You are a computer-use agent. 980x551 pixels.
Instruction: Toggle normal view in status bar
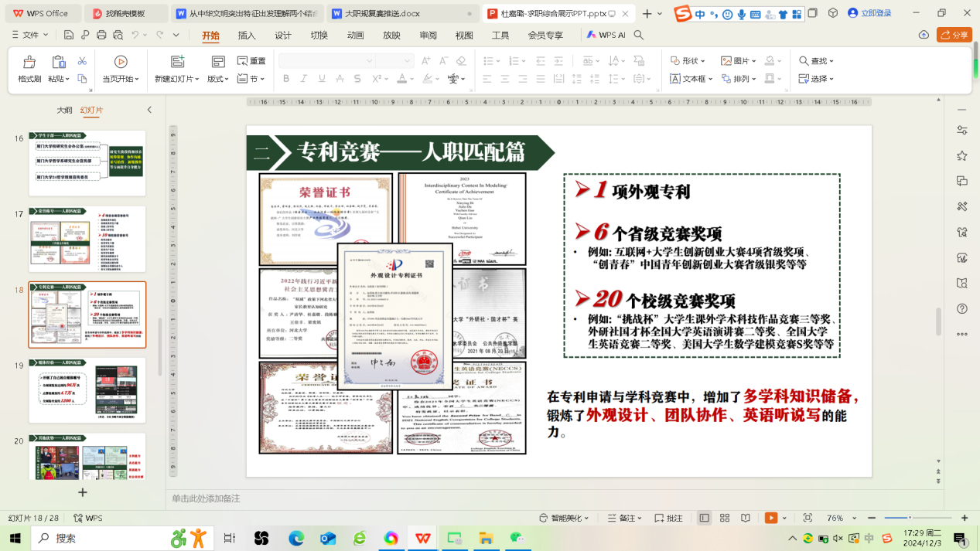point(704,518)
